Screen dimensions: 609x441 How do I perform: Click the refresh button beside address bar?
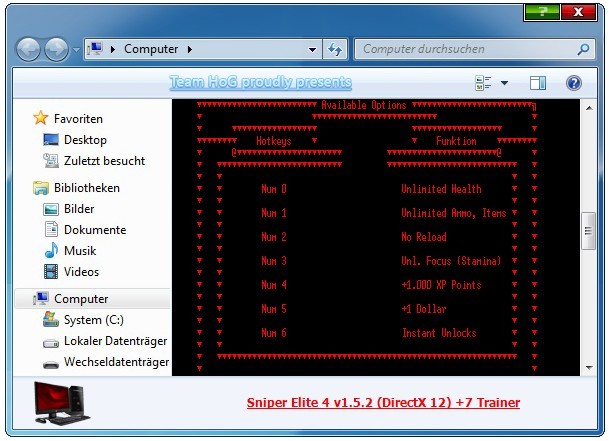pyautogui.click(x=335, y=49)
